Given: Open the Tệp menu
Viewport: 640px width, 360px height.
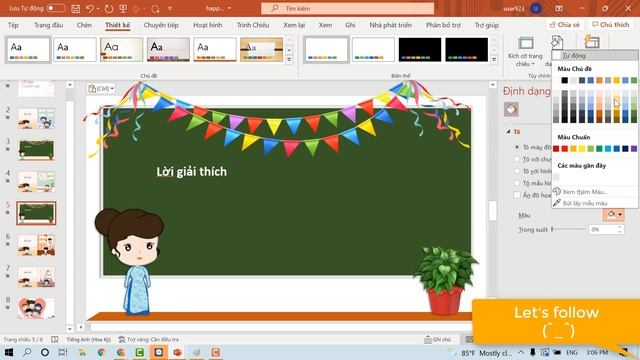Looking at the screenshot, I should point(13,25).
